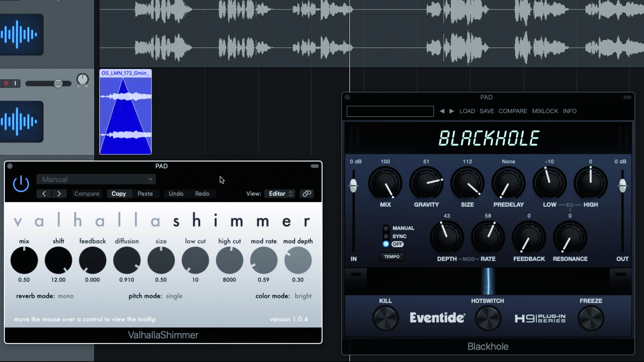Open the View Editor dropdown
644x362 pixels.
click(x=280, y=194)
